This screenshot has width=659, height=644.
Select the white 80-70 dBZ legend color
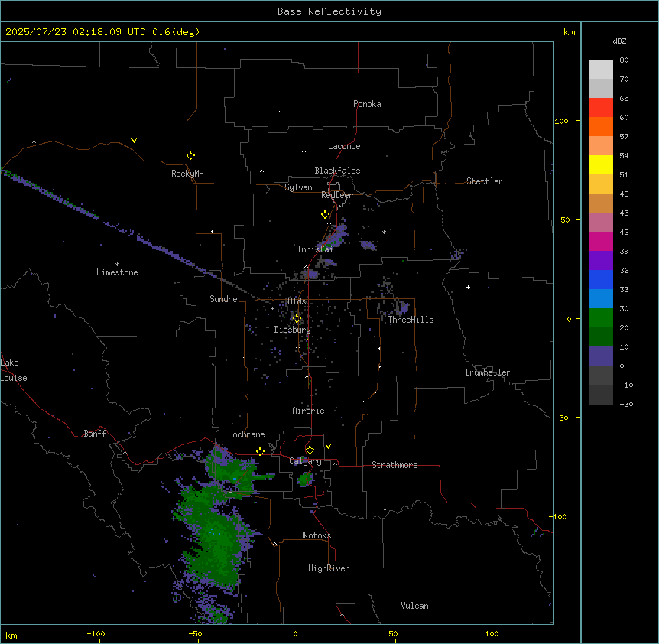coord(601,70)
